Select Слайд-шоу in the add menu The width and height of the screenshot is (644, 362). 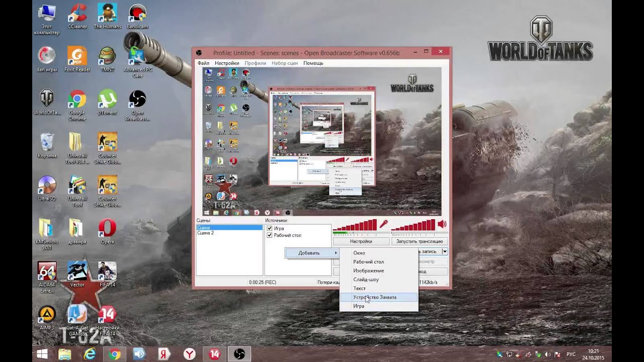coord(378,280)
